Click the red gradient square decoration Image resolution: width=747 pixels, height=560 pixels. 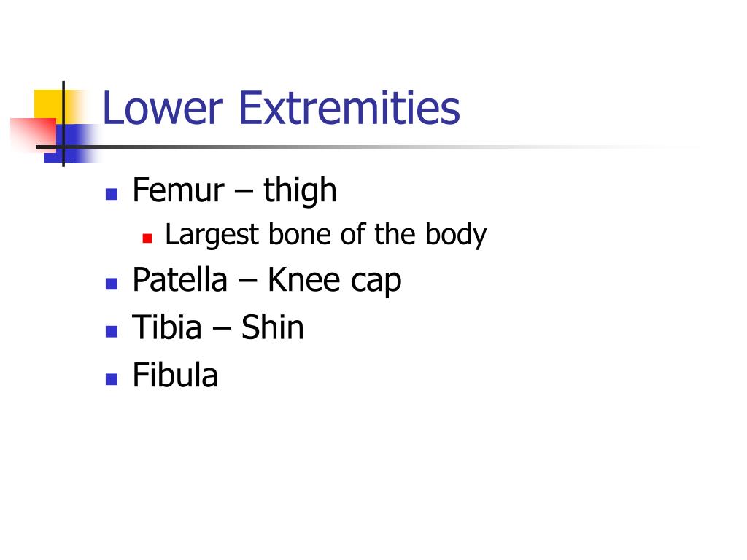32,134
